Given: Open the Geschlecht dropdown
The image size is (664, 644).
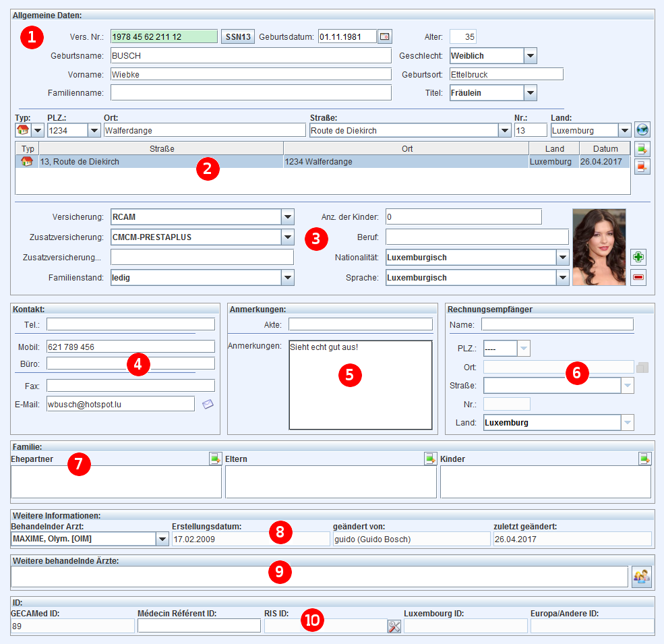Looking at the screenshot, I should click(530, 56).
